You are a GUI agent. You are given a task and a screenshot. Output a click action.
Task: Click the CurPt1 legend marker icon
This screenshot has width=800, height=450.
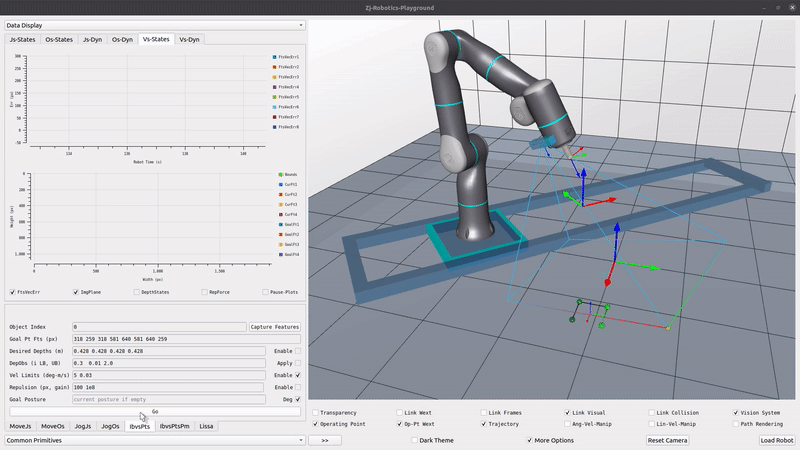[280, 184]
